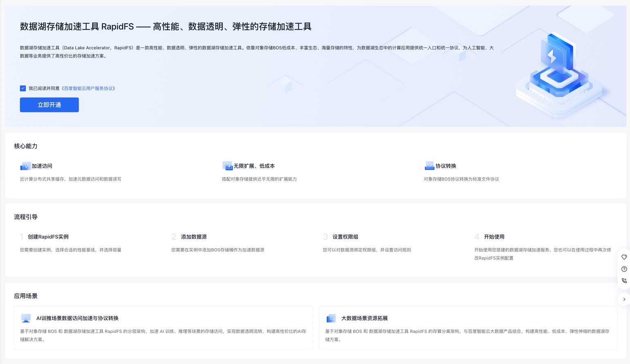Click the 协议转换 icon
This screenshot has width=630, height=364.
click(429, 166)
